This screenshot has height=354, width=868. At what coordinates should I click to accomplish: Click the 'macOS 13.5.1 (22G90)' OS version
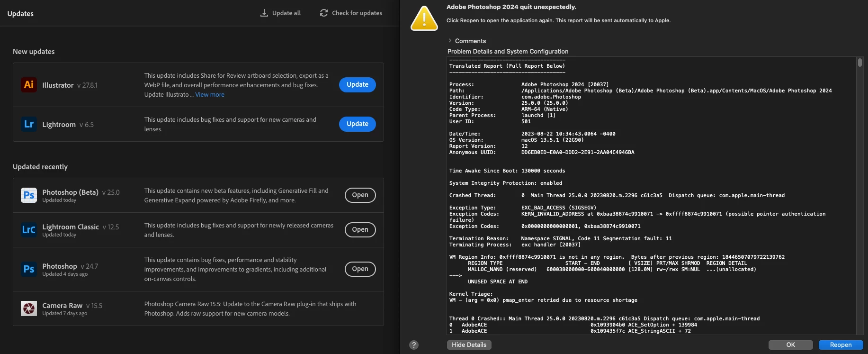tap(553, 140)
